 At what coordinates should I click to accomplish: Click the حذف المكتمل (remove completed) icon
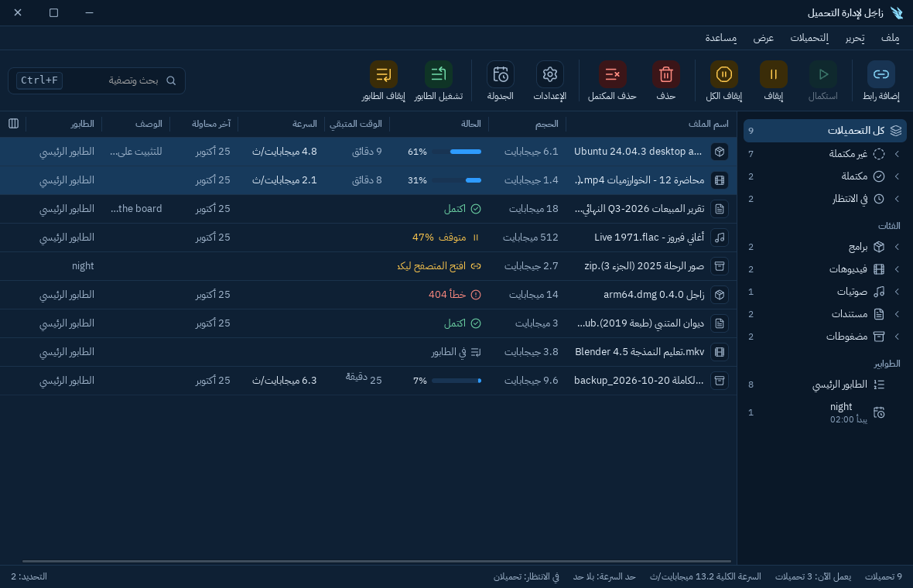(612, 74)
